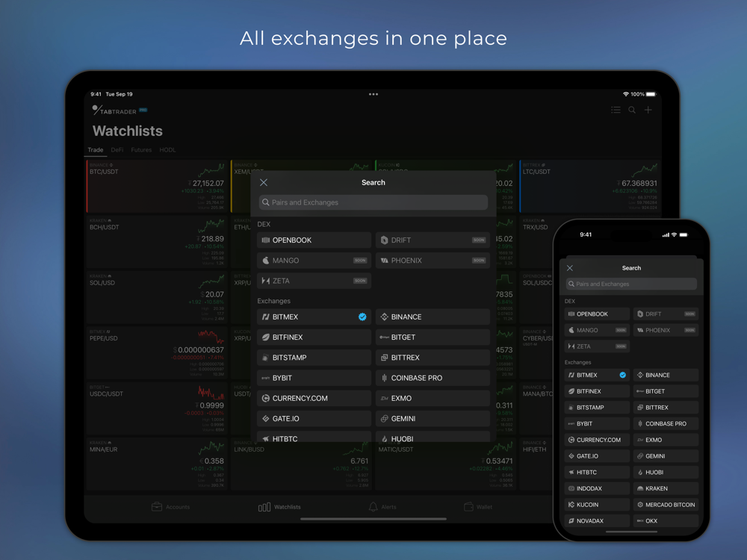This screenshot has height=560, width=747.
Task: Select DRIFT in tablet DEX list
Action: click(x=433, y=240)
